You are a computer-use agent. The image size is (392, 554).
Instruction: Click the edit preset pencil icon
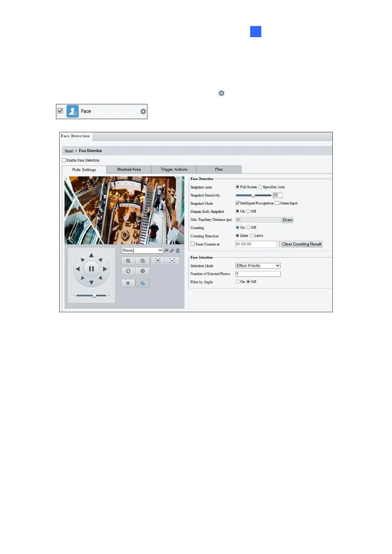click(172, 251)
